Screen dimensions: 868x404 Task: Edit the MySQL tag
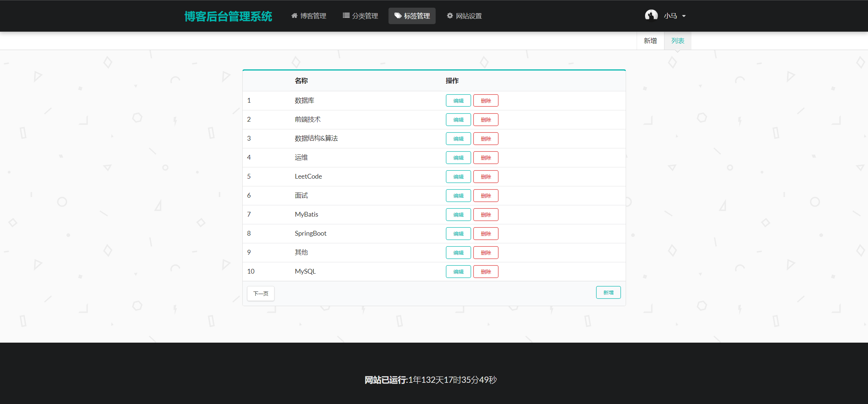[458, 271]
